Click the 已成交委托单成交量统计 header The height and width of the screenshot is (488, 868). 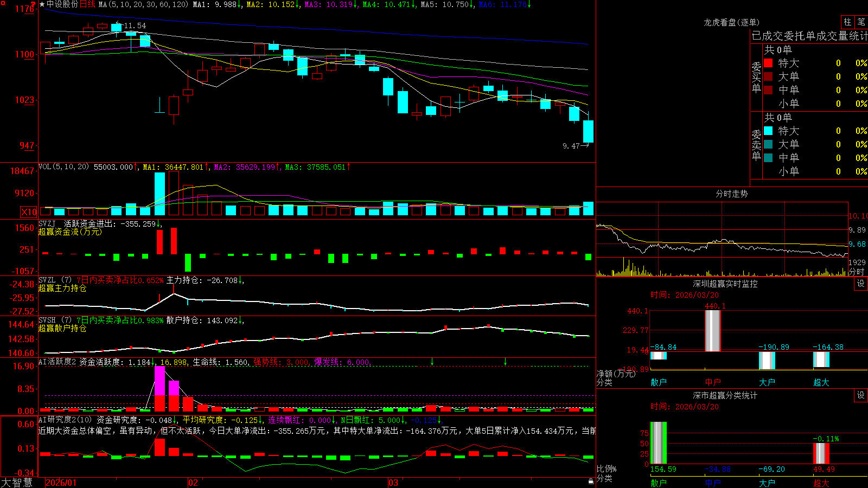click(x=809, y=36)
